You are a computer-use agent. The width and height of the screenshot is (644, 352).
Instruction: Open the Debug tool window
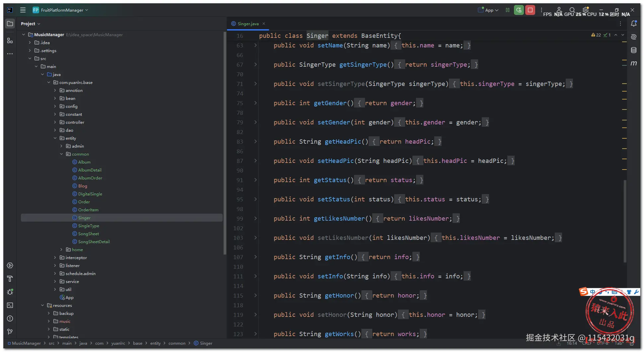(10, 292)
